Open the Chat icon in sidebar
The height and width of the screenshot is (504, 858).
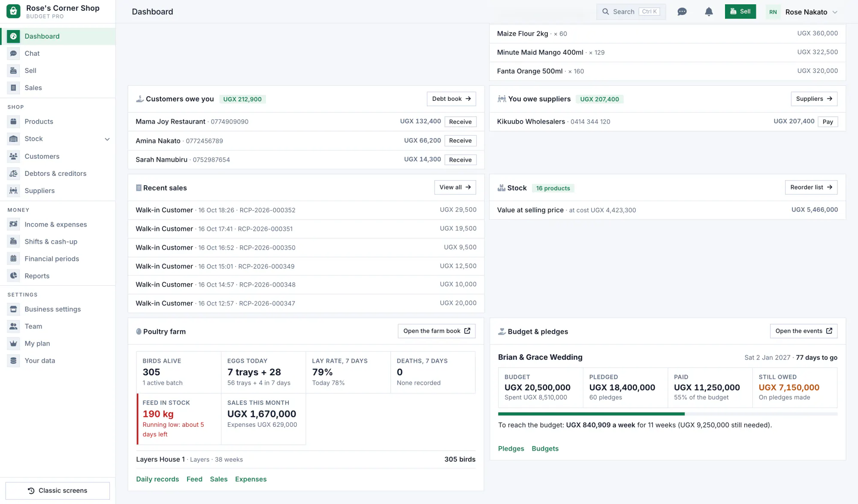coord(13,53)
